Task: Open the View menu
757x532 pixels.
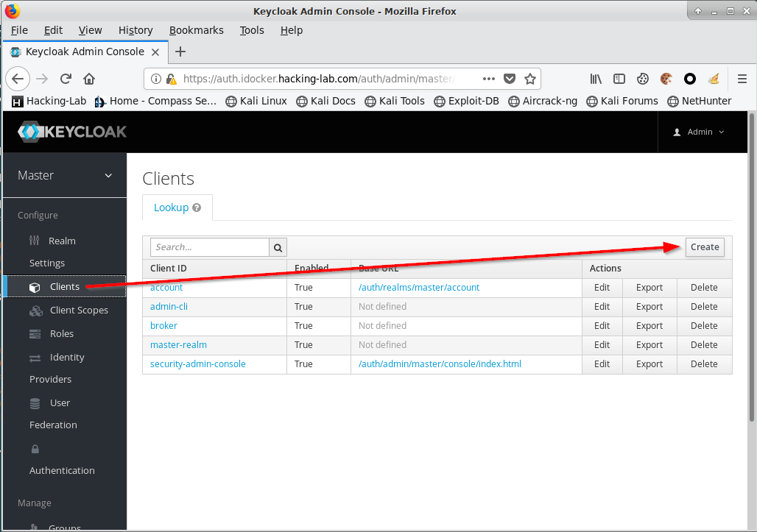Action: click(91, 30)
